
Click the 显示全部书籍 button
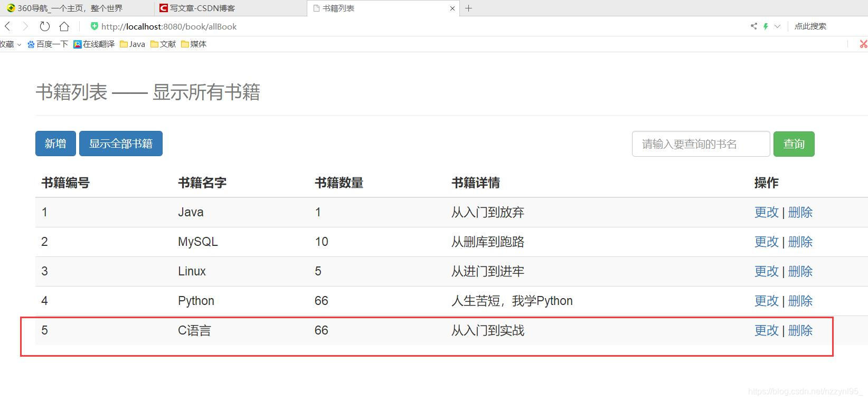[121, 144]
